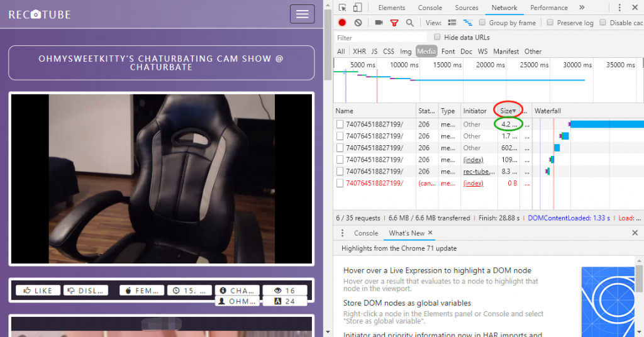Filter requests by JS

[x=374, y=52]
